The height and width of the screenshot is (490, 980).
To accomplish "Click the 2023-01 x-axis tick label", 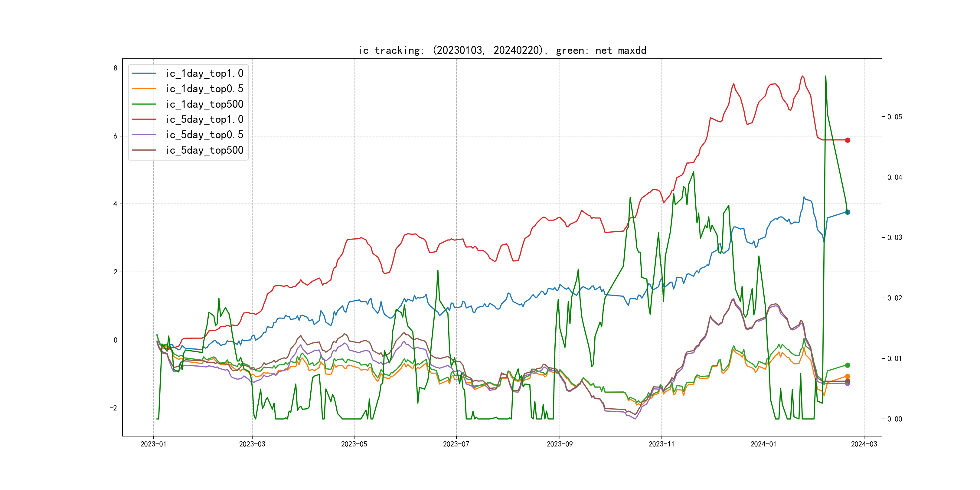I will (153, 444).
